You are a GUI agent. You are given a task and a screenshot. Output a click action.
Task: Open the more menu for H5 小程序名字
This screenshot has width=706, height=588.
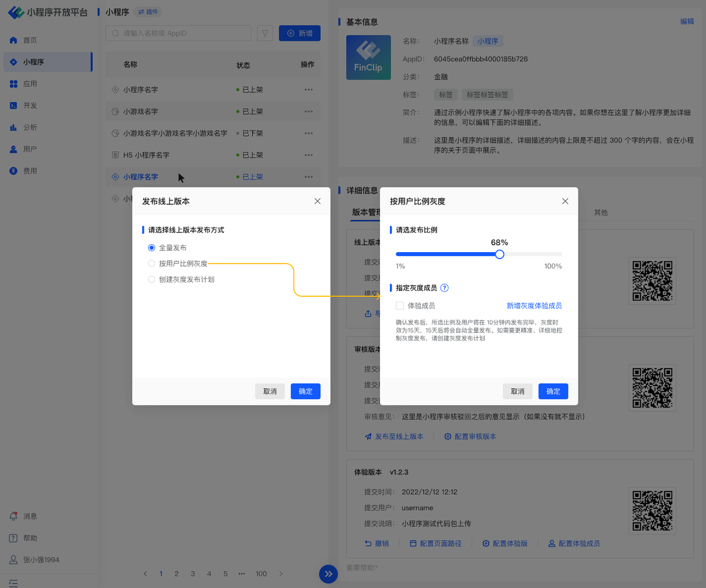click(308, 155)
